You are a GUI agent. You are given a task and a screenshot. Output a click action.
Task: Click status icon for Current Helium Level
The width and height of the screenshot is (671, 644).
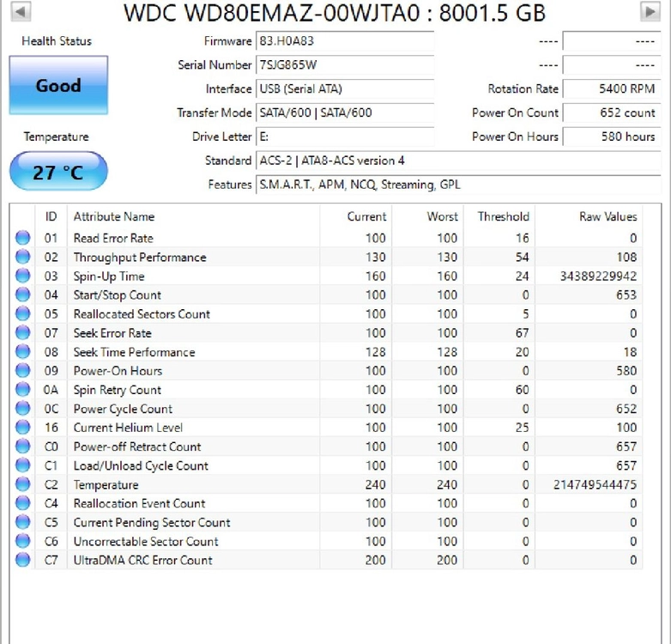(x=22, y=427)
